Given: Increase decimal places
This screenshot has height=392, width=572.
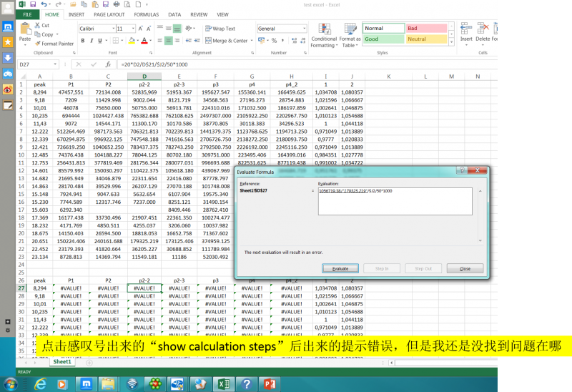Looking at the screenshot, I should click(294, 41).
